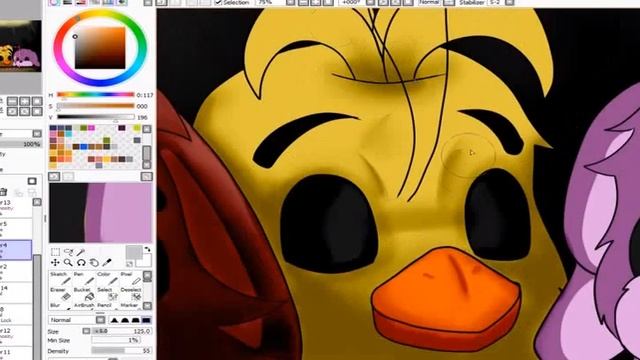
Task: Click the scratchpad clear button at right
Action: [x=147, y=176]
